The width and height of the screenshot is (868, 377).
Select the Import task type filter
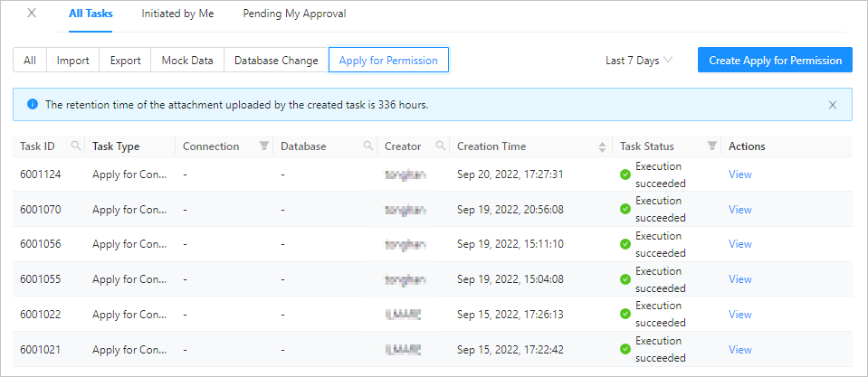pyautogui.click(x=72, y=61)
